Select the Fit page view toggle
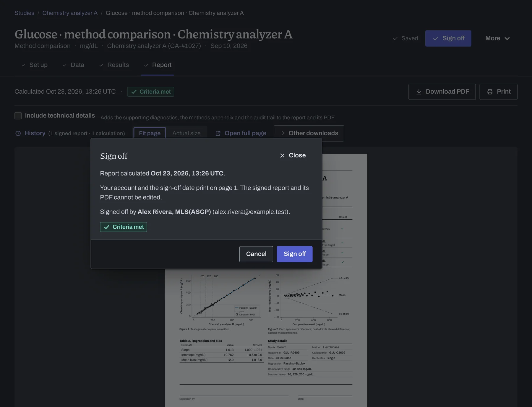This screenshot has width=532, height=407. point(150,133)
